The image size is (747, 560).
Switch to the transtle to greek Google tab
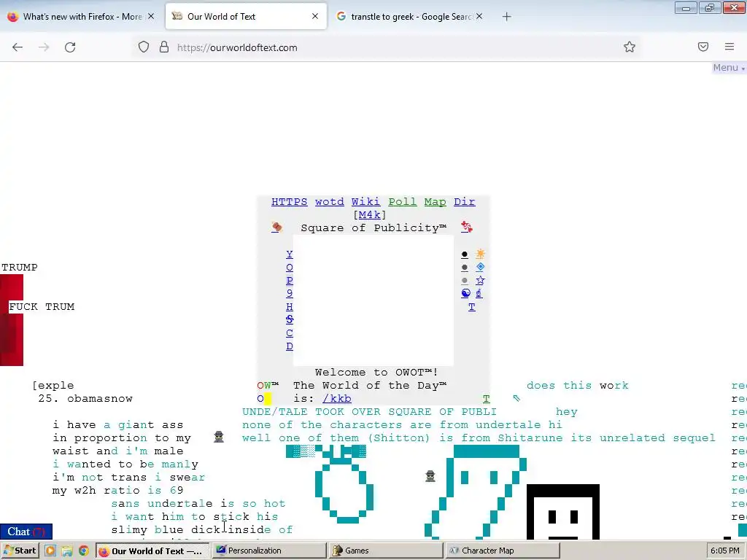click(410, 16)
